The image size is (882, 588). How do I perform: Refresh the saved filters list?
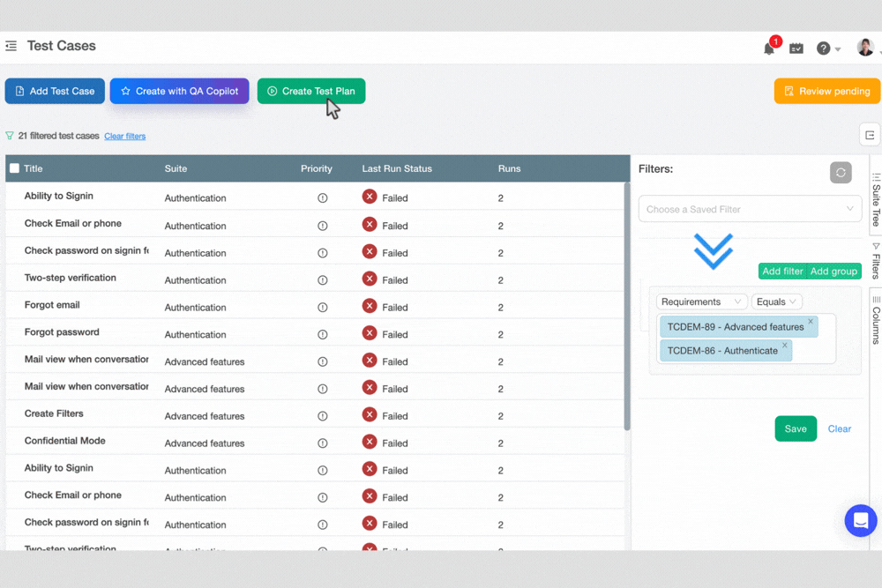click(840, 173)
